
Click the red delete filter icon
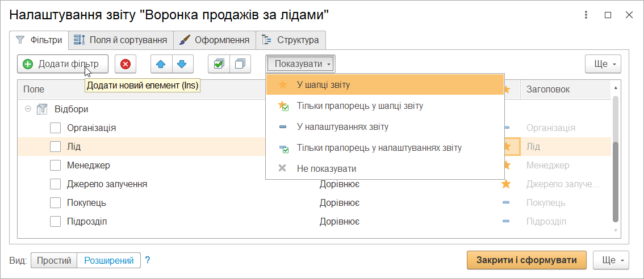click(x=126, y=64)
